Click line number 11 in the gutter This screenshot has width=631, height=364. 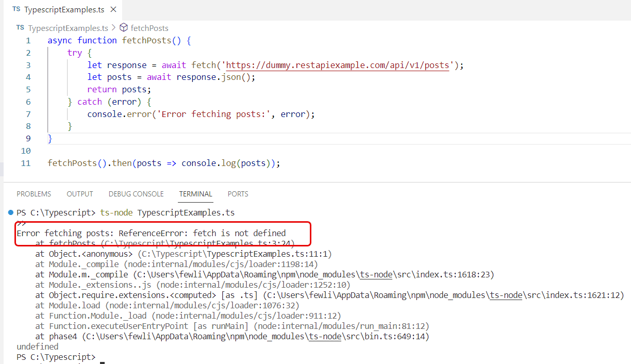26,163
